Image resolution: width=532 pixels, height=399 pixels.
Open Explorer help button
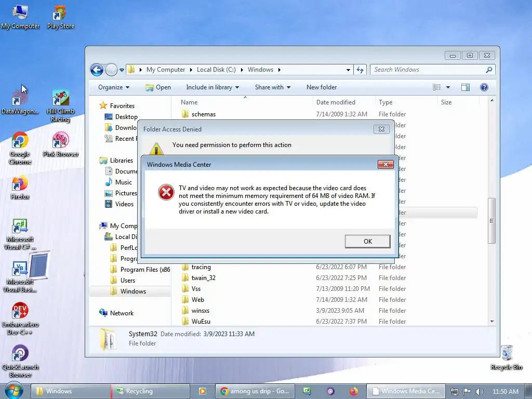tap(484, 87)
